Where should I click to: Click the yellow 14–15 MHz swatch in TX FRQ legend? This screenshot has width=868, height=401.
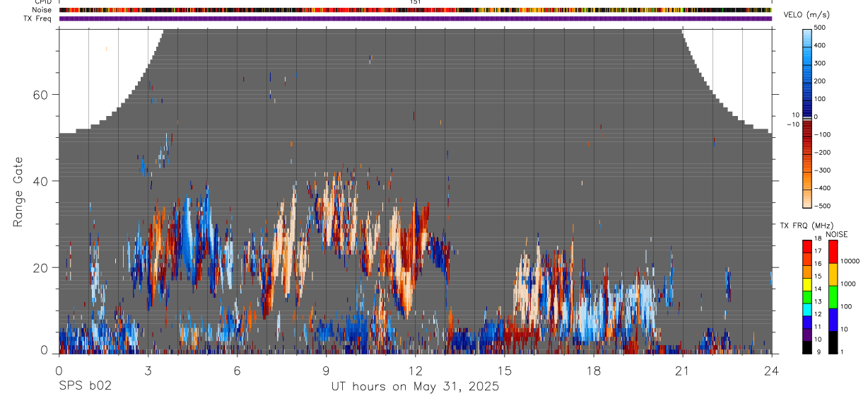(807, 284)
